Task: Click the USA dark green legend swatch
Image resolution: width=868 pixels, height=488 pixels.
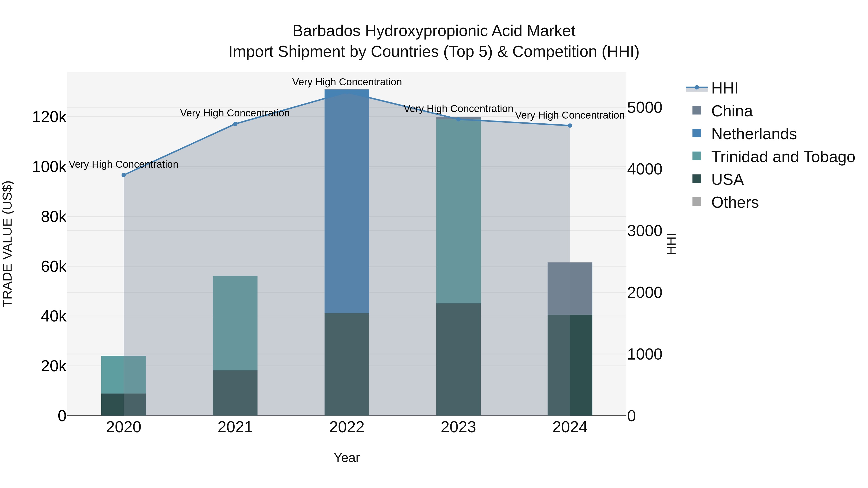Action: pos(697,179)
